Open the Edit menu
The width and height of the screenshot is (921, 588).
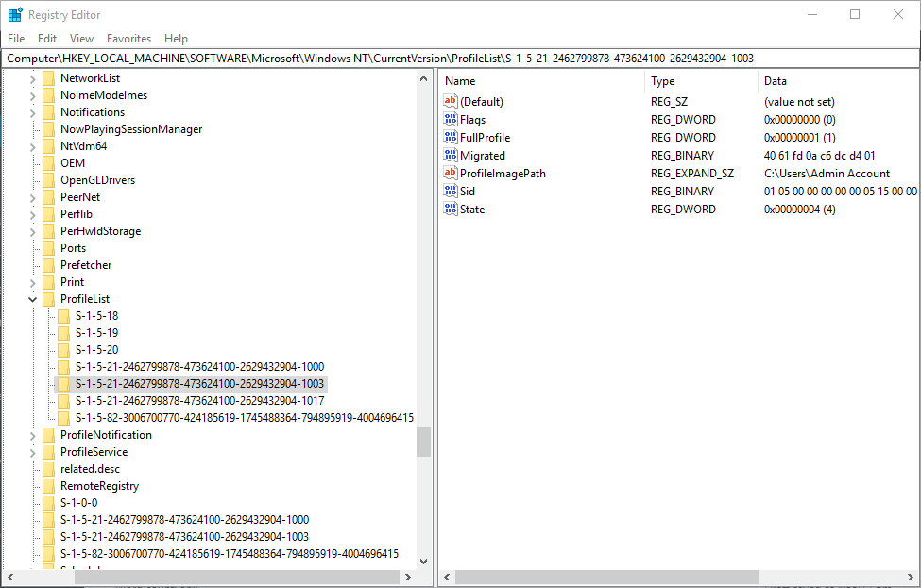coord(47,39)
